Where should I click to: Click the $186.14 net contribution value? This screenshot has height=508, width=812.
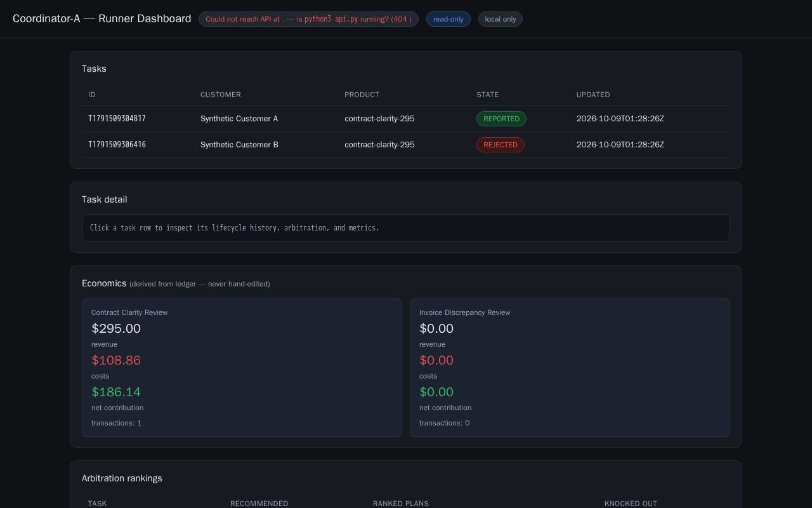116,392
